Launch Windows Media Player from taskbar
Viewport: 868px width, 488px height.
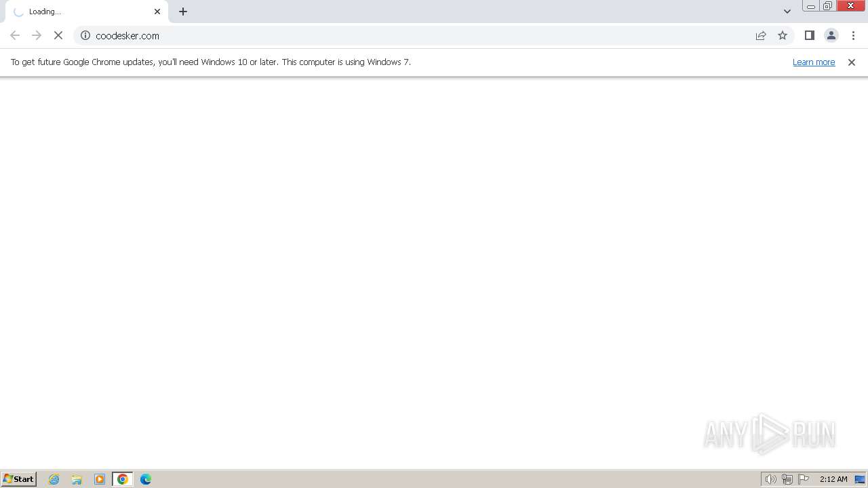[100, 479]
